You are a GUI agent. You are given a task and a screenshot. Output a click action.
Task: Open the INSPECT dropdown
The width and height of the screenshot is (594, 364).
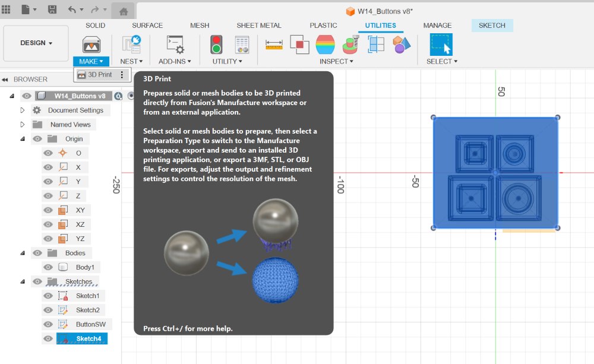(x=336, y=61)
